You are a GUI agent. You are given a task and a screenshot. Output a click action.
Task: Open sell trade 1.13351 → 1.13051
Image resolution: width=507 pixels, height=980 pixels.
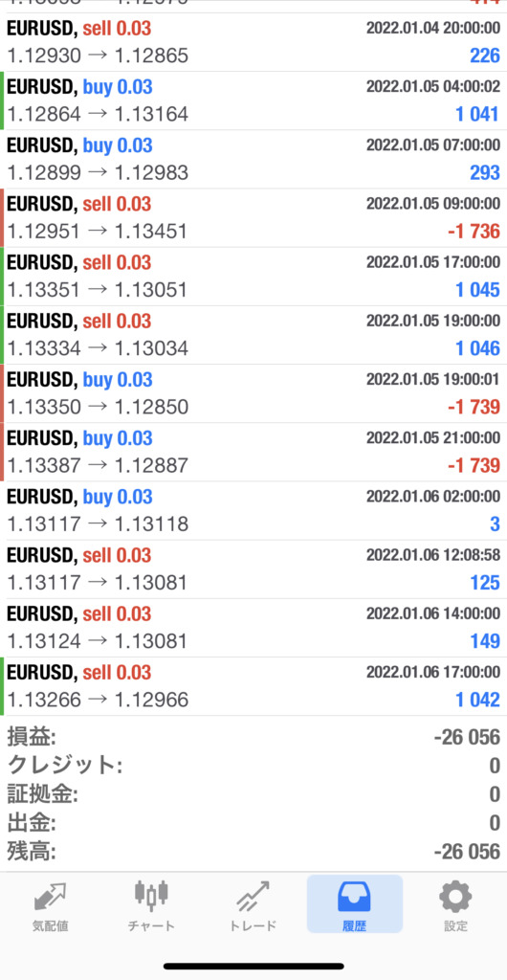pos(253,277)
